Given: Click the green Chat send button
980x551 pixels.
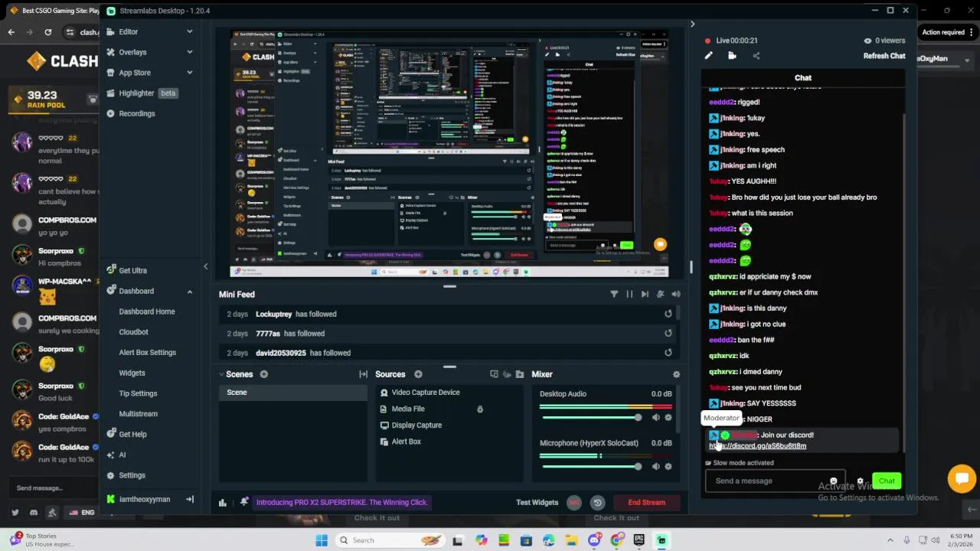Looking at the screenshot, I should [887, 481].
